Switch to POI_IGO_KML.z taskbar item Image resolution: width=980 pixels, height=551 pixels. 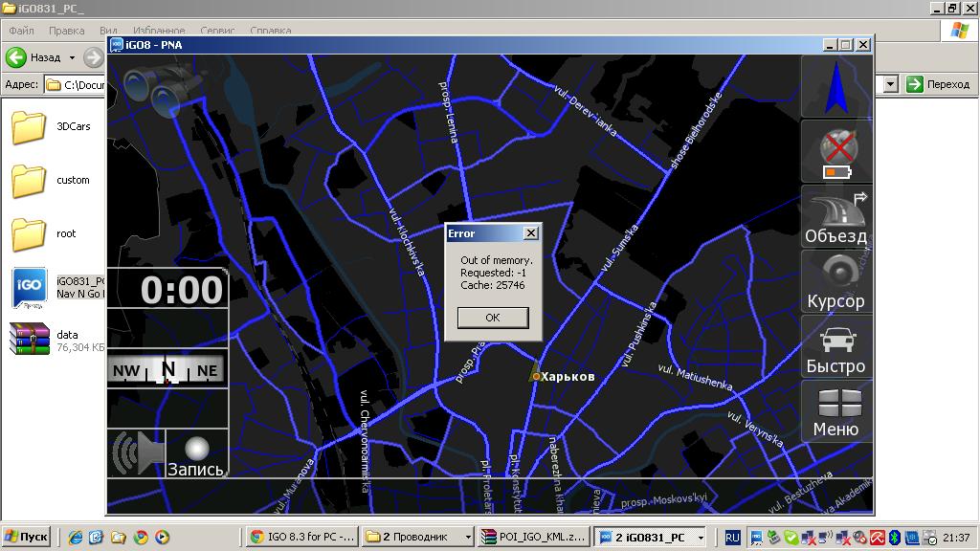point(534,537)
